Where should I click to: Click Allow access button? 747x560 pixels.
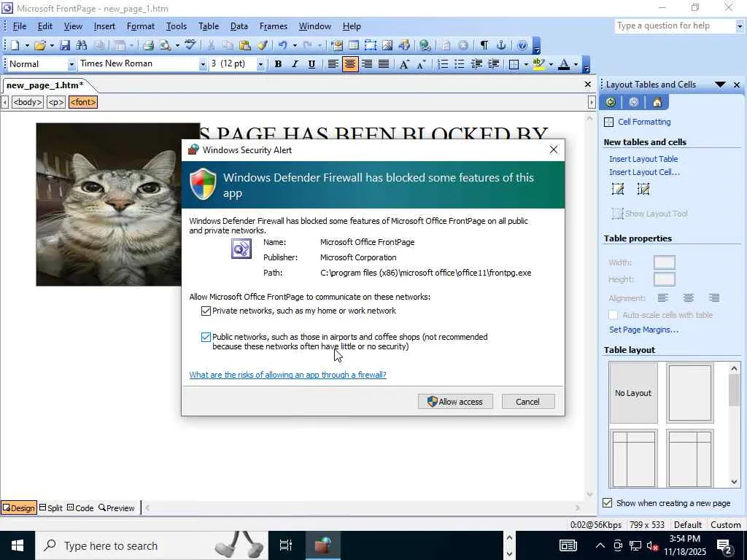(x=455, y=402)
